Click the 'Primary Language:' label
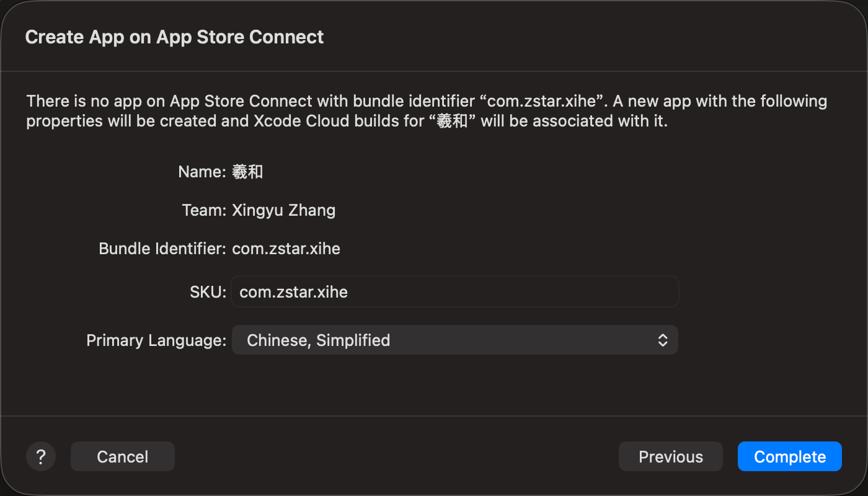The image size is (868, 496). [156, 340]
